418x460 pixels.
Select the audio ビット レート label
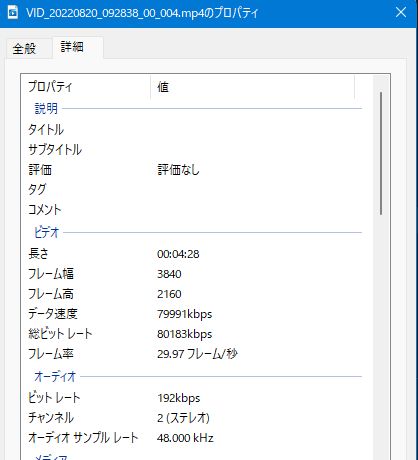pyautogui.click(x=54, y=398)
